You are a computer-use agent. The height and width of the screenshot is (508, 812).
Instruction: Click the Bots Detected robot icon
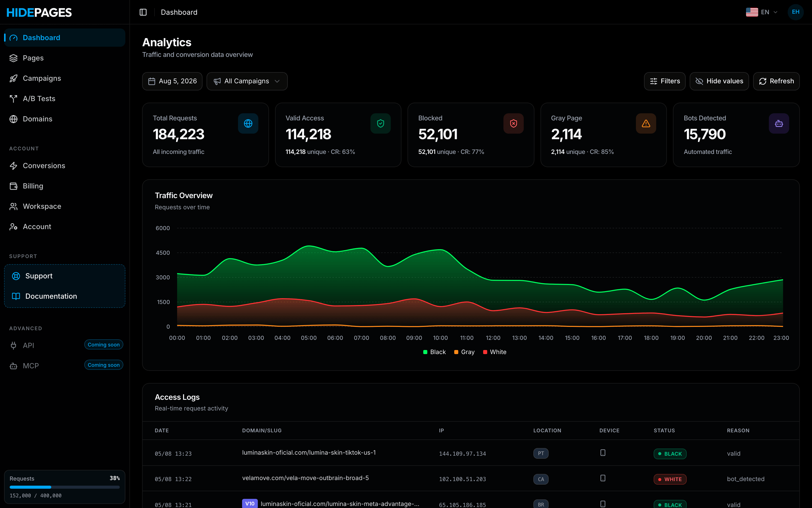coord(779,124)
